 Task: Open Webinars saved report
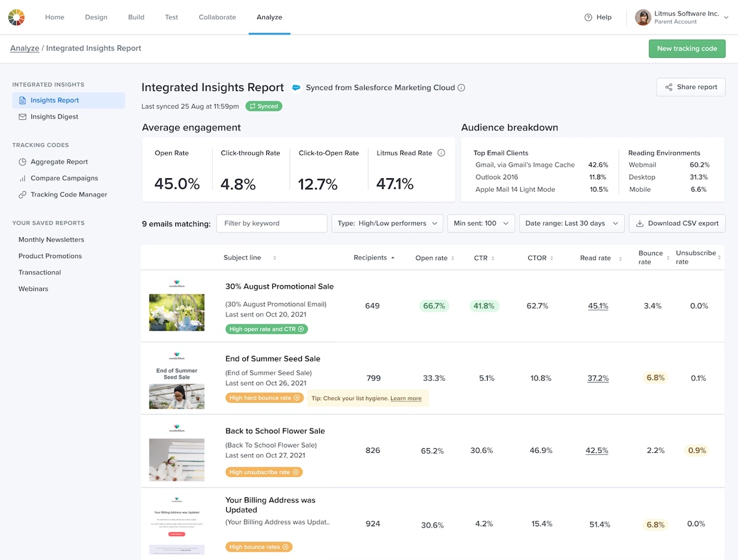(x=33, y=289)
